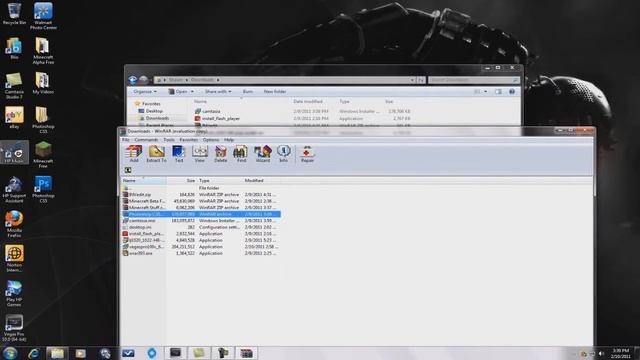640x360 pixels.
Task: Click the Windows Start orb
Action: pos(10,353)
